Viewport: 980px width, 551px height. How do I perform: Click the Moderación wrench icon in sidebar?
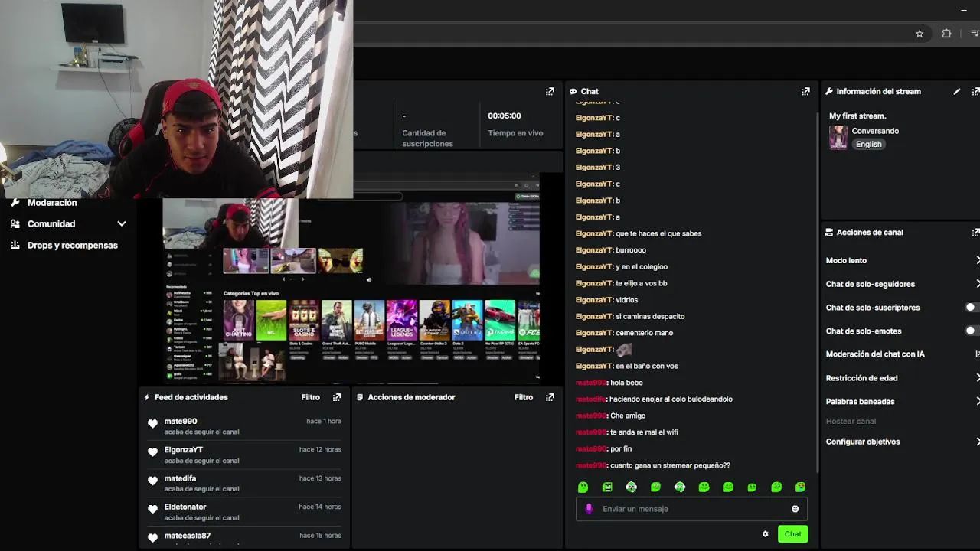point(15,203)
